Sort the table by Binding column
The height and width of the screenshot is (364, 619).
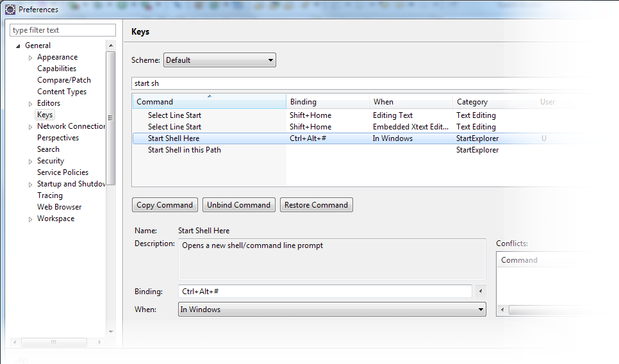click(x=327, y=102)
